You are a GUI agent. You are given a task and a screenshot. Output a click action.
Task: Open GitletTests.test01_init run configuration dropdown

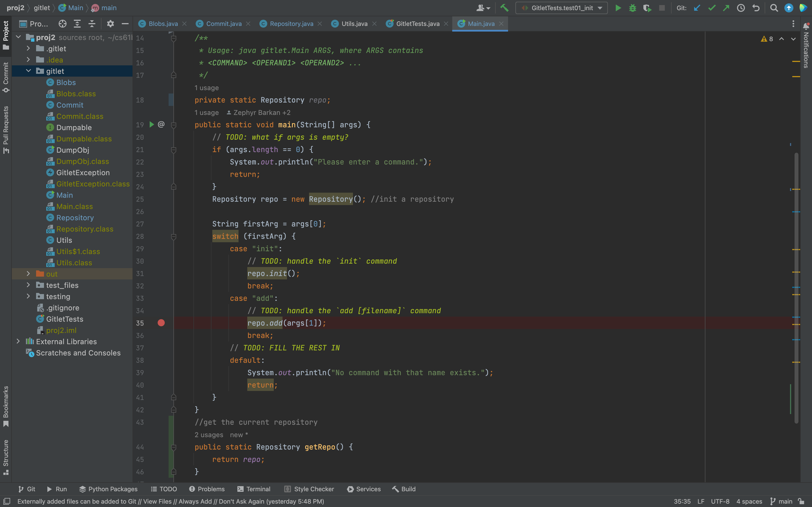[x=561, y=8]
